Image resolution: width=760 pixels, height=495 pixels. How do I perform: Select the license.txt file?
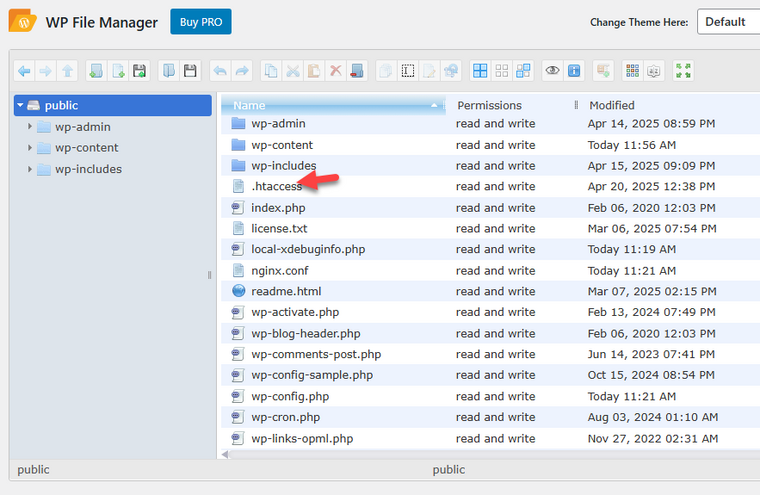coord(491,229)
